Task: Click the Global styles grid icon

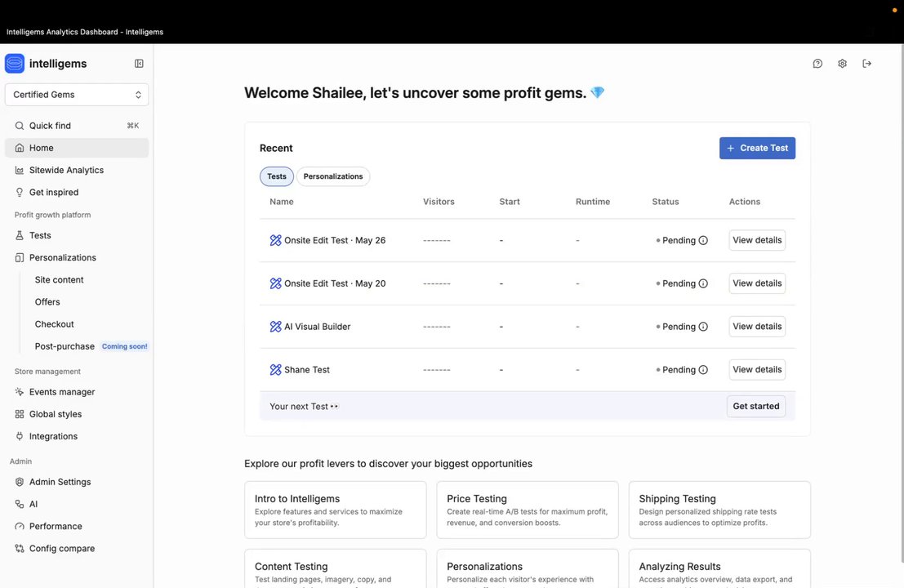Action: click(x=20, y=414)
